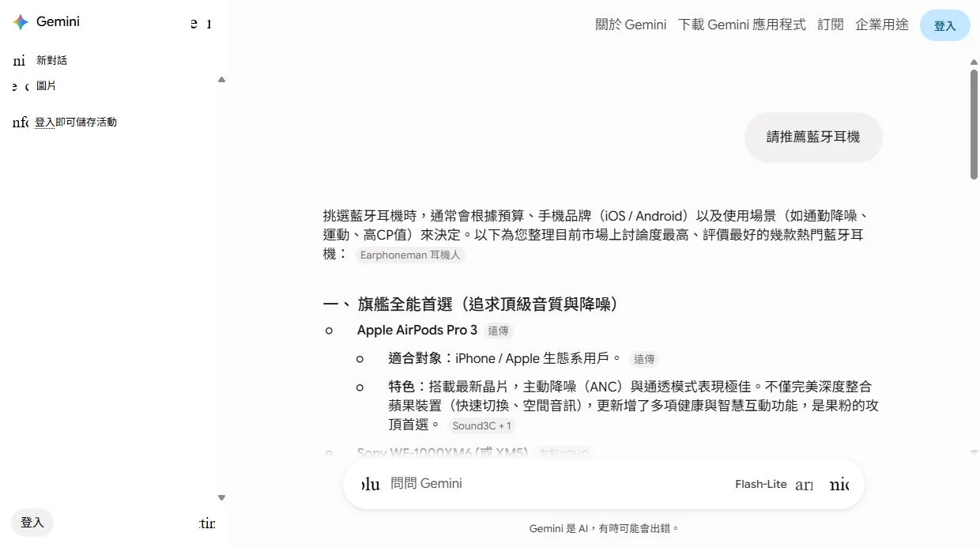Open the Sound3C + 1 source chip

pos(482,425)
